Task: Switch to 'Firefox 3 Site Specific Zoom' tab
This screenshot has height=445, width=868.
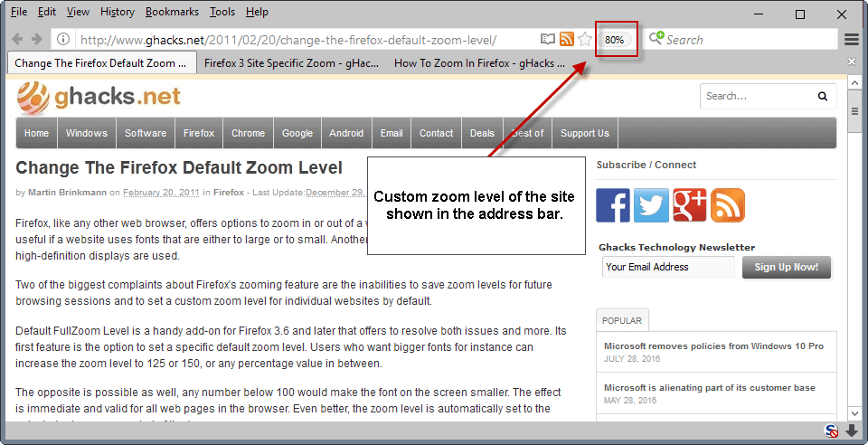Action: point(292,63)
